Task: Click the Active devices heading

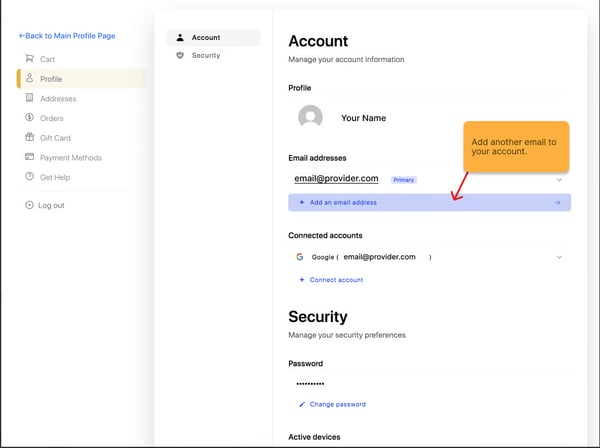Action: click(314, 437)
